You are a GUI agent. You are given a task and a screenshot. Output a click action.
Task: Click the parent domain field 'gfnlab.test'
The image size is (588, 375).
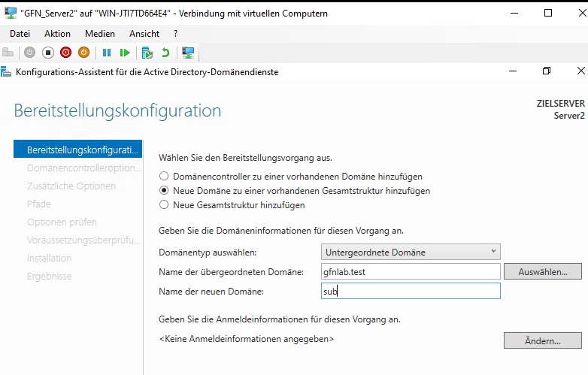[x=411, y=271]
